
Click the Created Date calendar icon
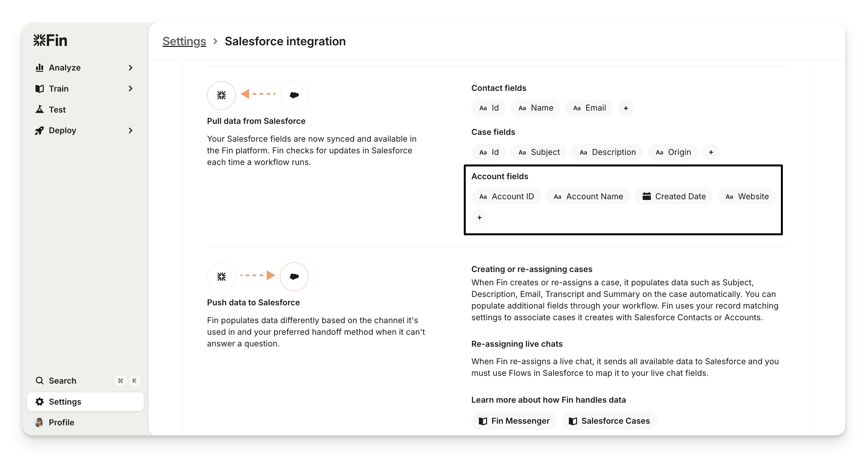646,196
